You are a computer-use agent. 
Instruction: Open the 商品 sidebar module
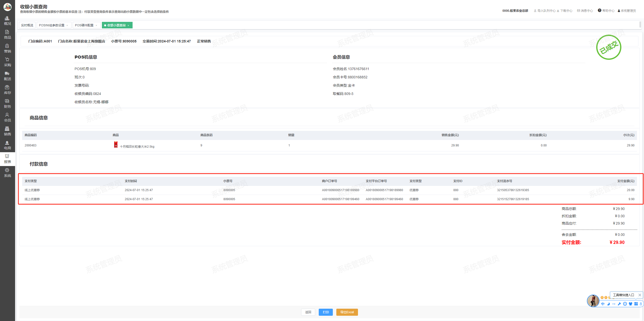[x=7, y=34]
